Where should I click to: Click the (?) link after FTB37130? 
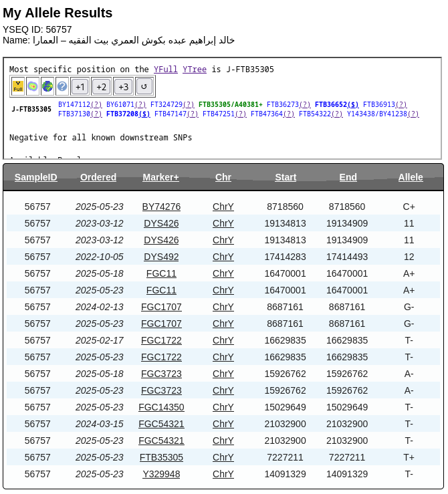click(96, 114)
